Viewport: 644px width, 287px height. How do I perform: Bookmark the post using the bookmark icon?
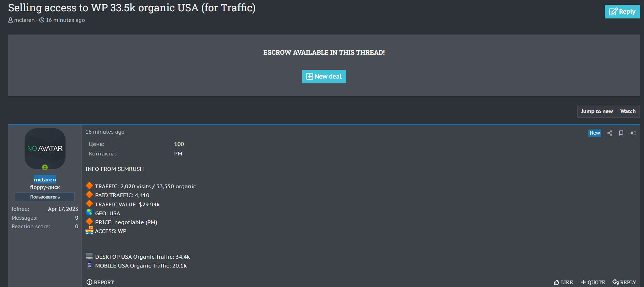click(621, 133)
